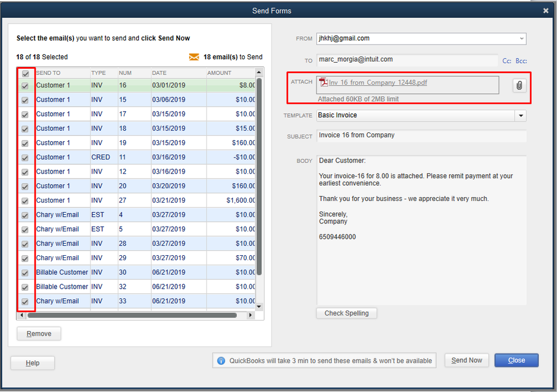Uncheck the CRED 11 row checkbox
The image size is (557, 392).
26,158
